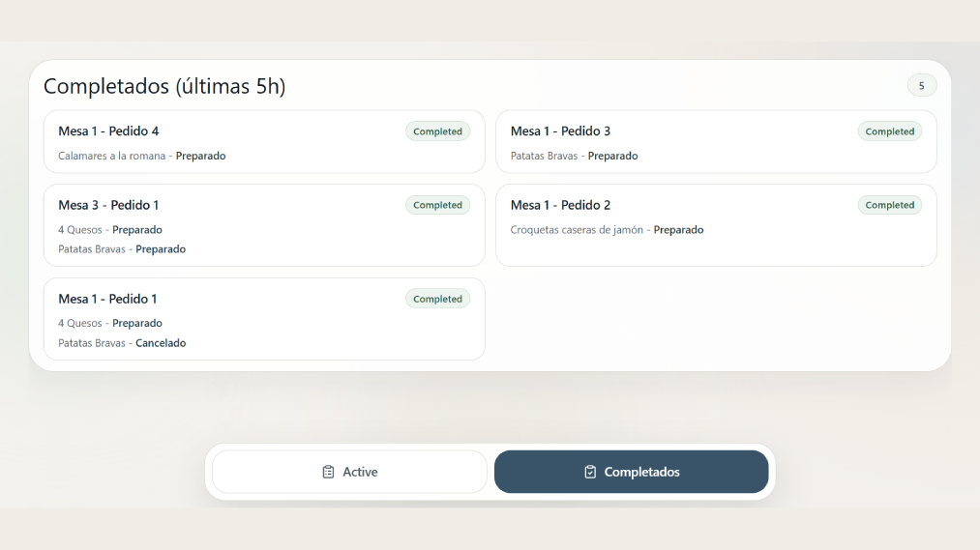
Task: Click the Calamares a la romana item line
Action: click(141, 156)
